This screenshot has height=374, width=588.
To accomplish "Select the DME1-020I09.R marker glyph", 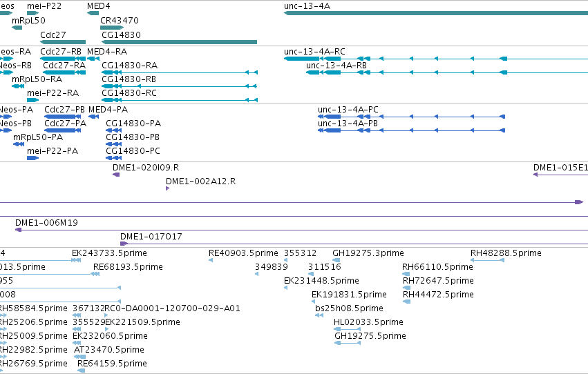I will tap(116, 175).
